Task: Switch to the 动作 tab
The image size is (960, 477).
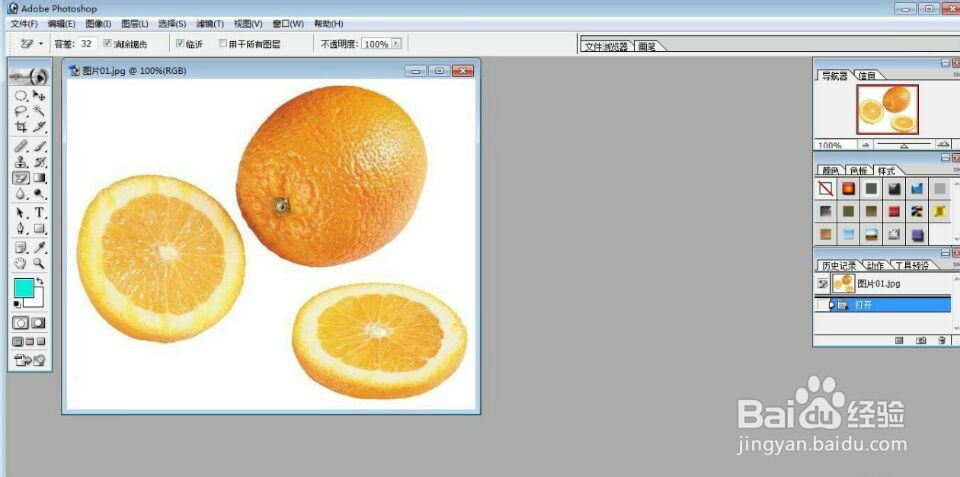Action: tap(875, 266)
